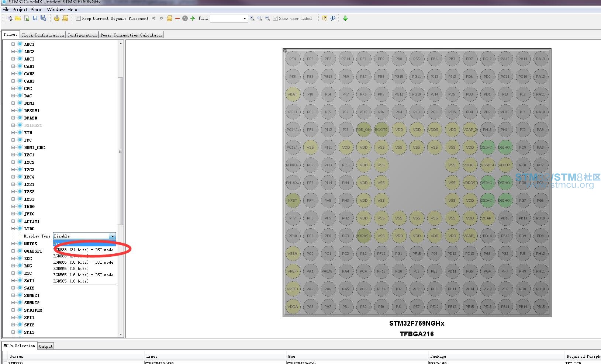Click the red minus toolbar icon
The height and width of the screenshot is (364, 601).
[x=177, y=18]
